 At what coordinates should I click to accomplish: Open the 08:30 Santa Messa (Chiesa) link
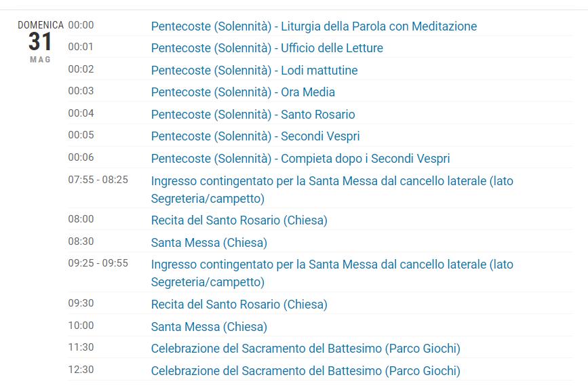[x=209, y=243]
